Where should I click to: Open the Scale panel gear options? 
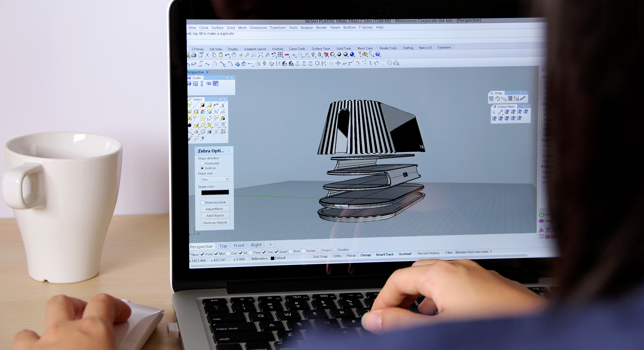pos(228,78)
